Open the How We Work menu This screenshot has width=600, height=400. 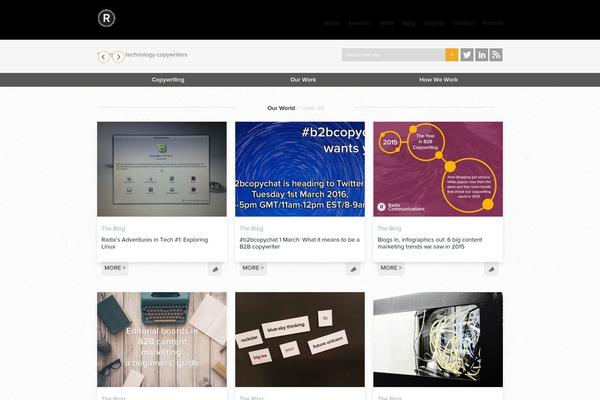[439, 80]
